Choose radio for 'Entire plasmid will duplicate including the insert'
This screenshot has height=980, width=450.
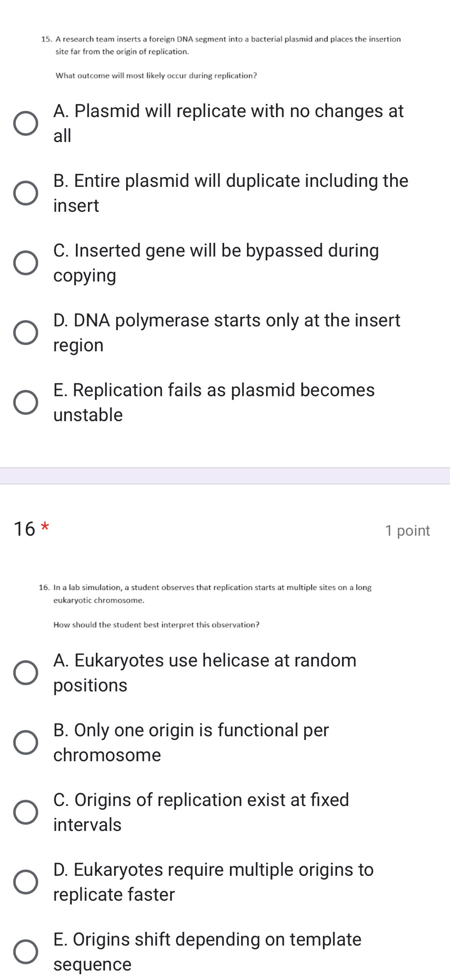(x=25, y=193)
